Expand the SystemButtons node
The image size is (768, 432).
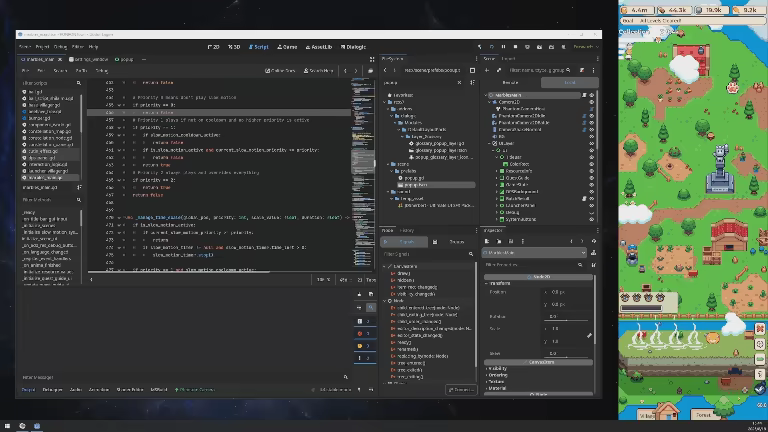click(497, 219)
